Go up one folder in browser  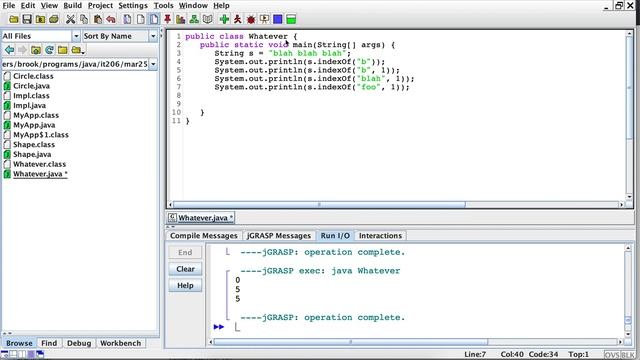click(36, 50)
